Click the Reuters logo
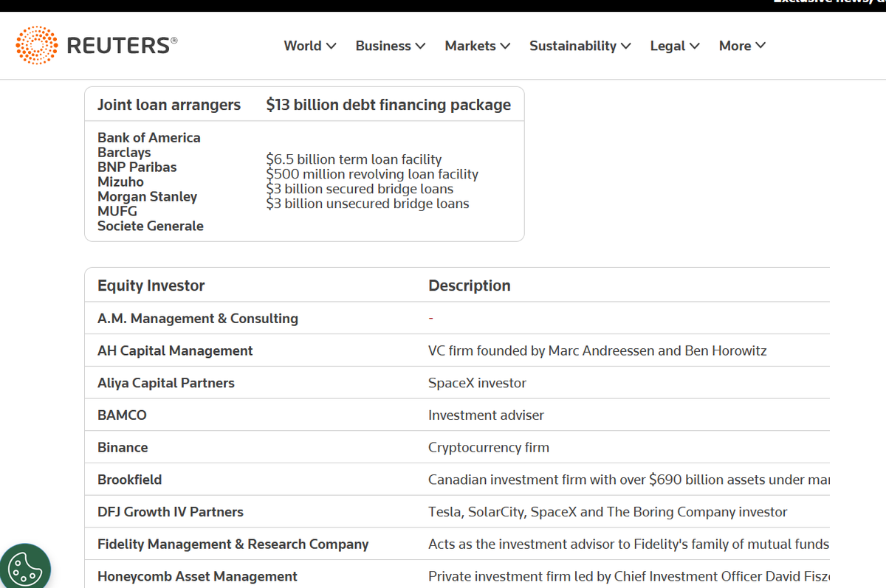Image resolution: width=886 pixels, height=588 pixels. (97, 46)
